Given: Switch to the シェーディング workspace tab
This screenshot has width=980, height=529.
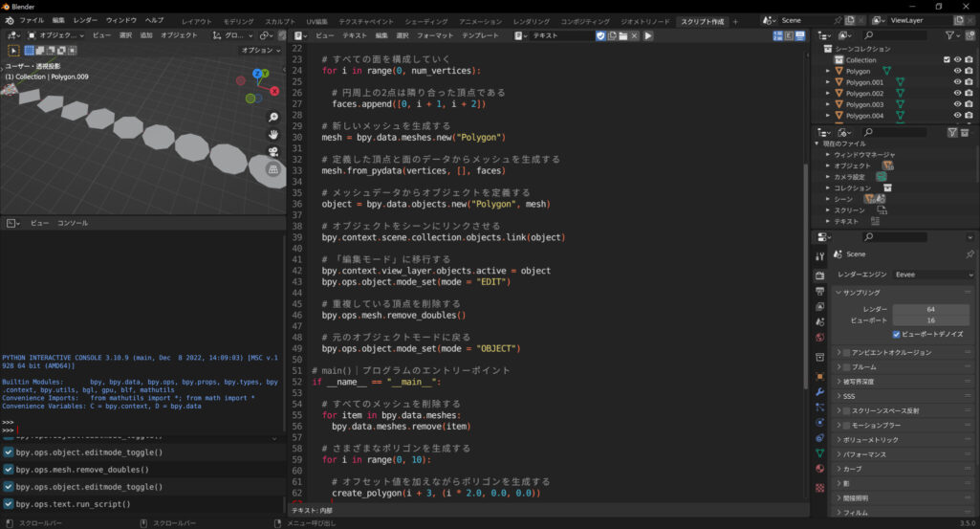Looking at the screenshot, I should point(426,21).
